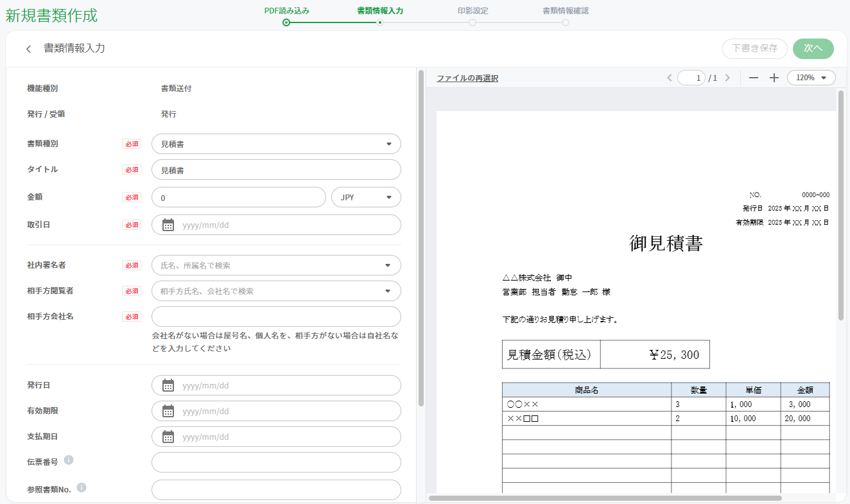Image resolution: width=850 pixels, height=504 pixels.
Task: Click the 商品名 table header
Action: click(x=587, y=390)
